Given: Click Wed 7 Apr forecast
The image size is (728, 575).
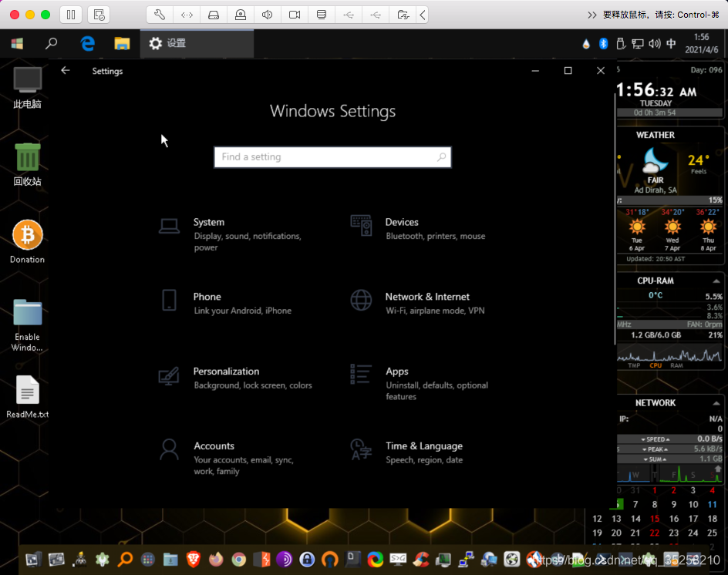Looking at the screenshot, I should point(672,230).
